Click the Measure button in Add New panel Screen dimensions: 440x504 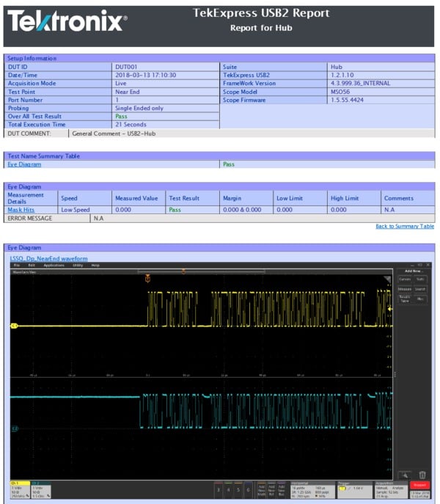click(405, 289)
